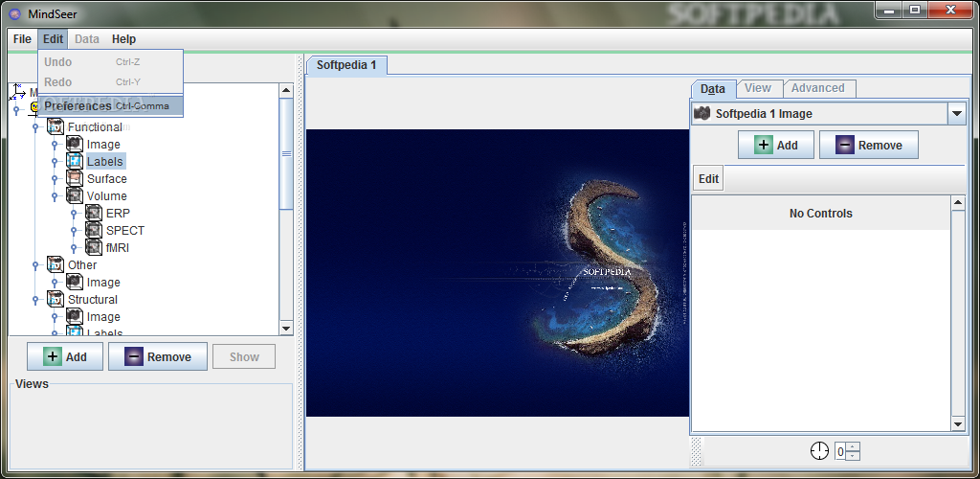The width and height of the screenshot is (980, 479).
Task: Toggle the Other node expand handle
Action: [x=35, y=265]
